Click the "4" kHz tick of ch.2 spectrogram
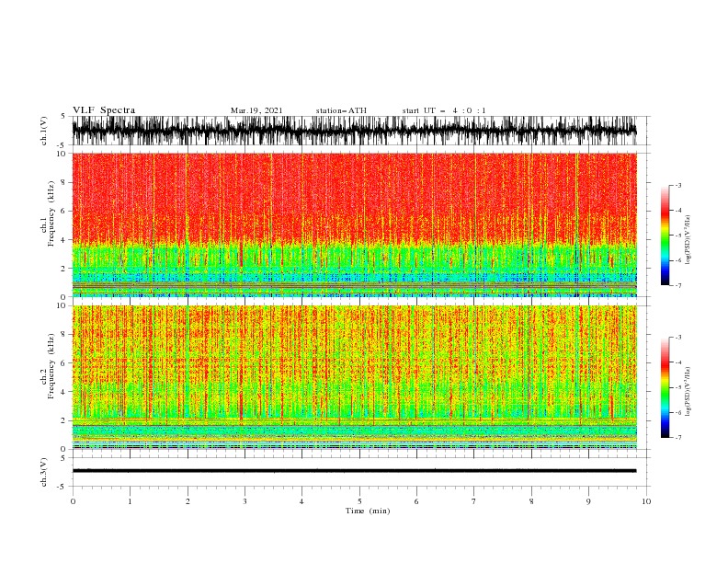Image resolution: width=728 pixels, height=563 pixels. coord(63,392)
